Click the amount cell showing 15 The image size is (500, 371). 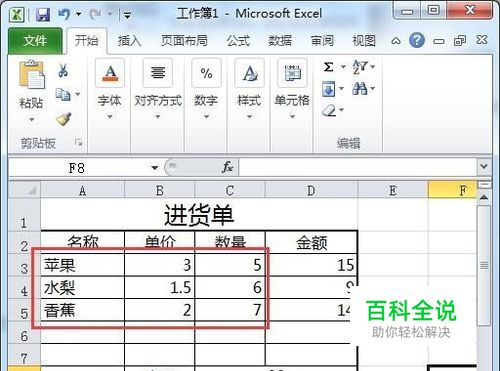(311, 265)
